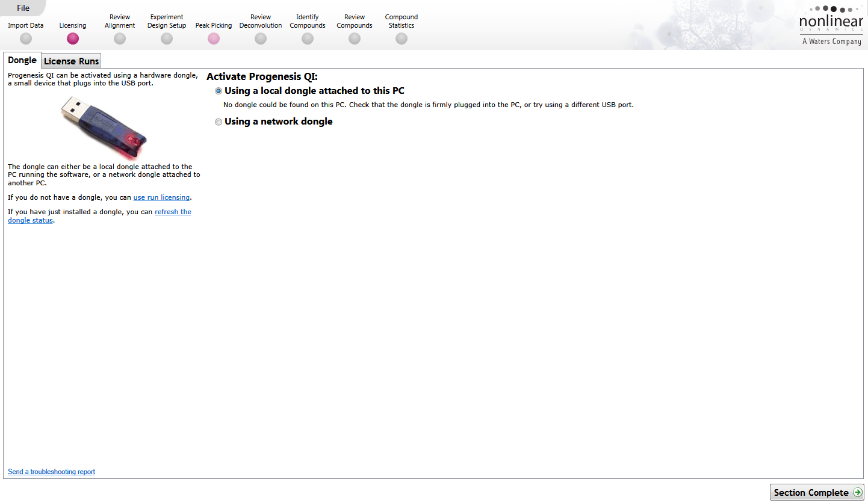Open Review Compounds step
The image size is (868, 503).
click(355, 29)
